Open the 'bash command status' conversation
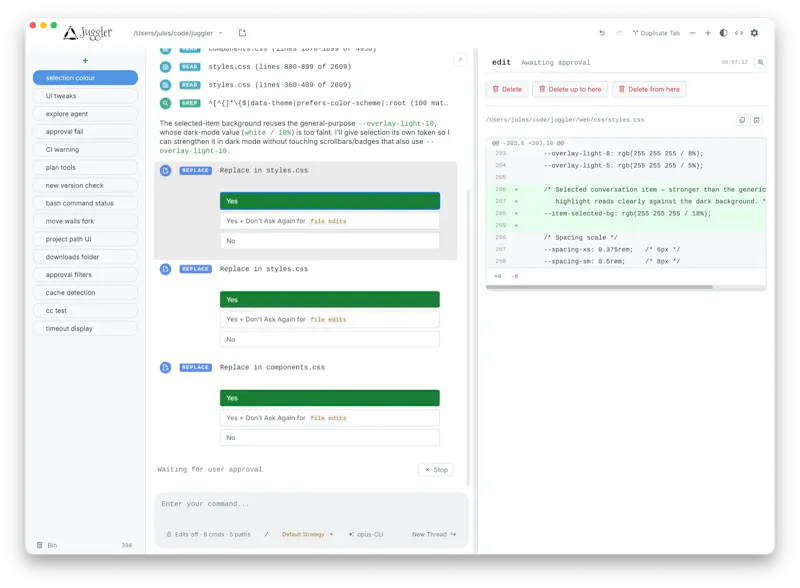Viewport: 800px width, 588px height. coord(85,203)
